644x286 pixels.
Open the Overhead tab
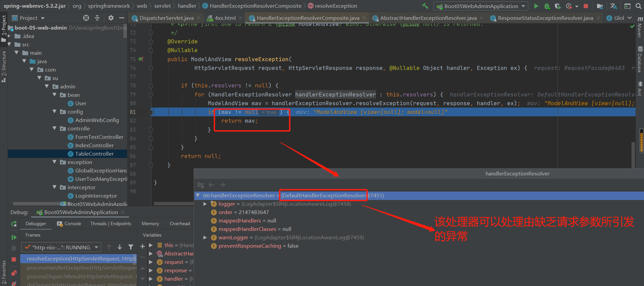point(180,224)
